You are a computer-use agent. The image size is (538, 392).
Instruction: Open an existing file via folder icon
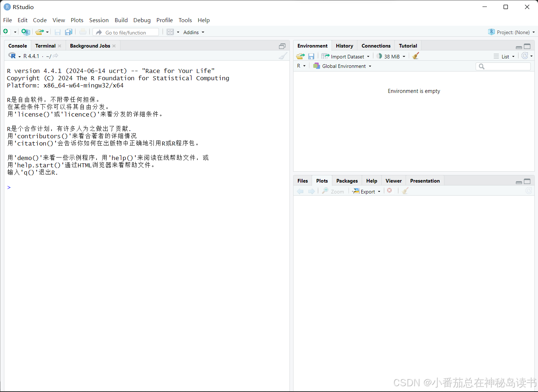39,32
